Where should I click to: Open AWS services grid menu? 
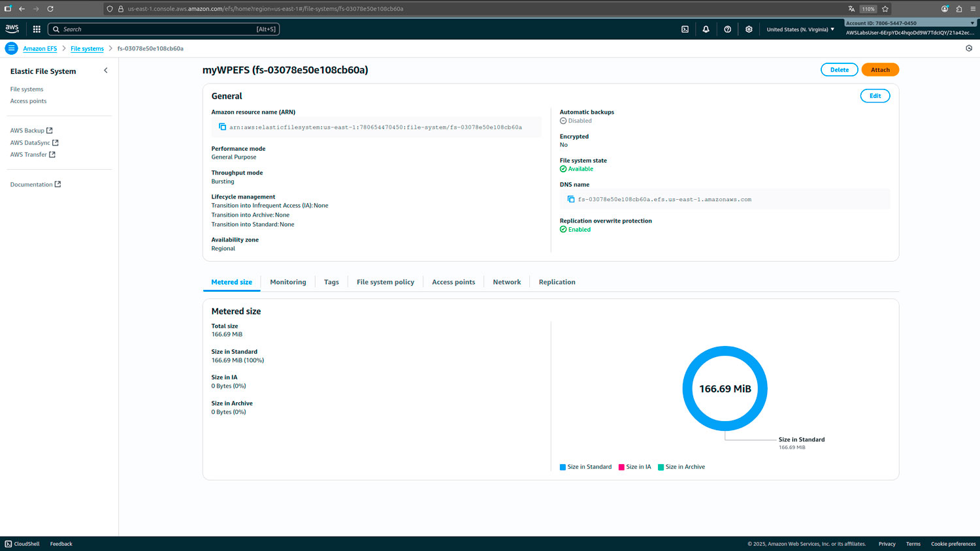[37, 29]
